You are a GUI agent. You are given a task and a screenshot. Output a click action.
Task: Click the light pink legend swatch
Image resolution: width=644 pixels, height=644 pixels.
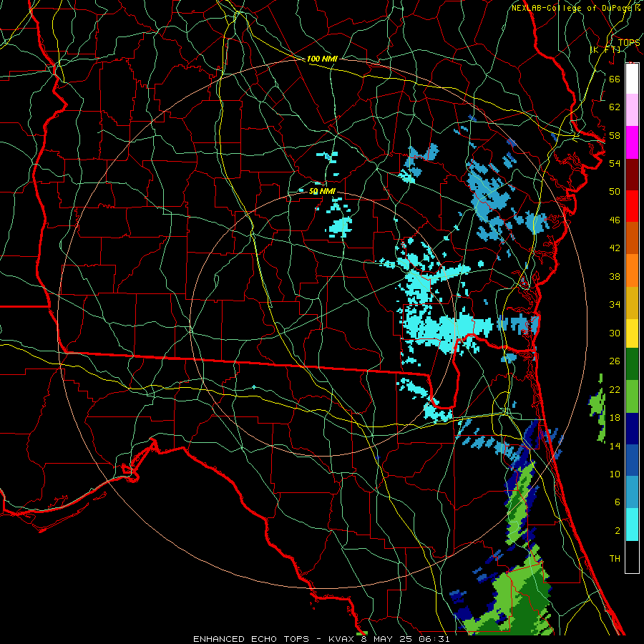click(632, 109)
